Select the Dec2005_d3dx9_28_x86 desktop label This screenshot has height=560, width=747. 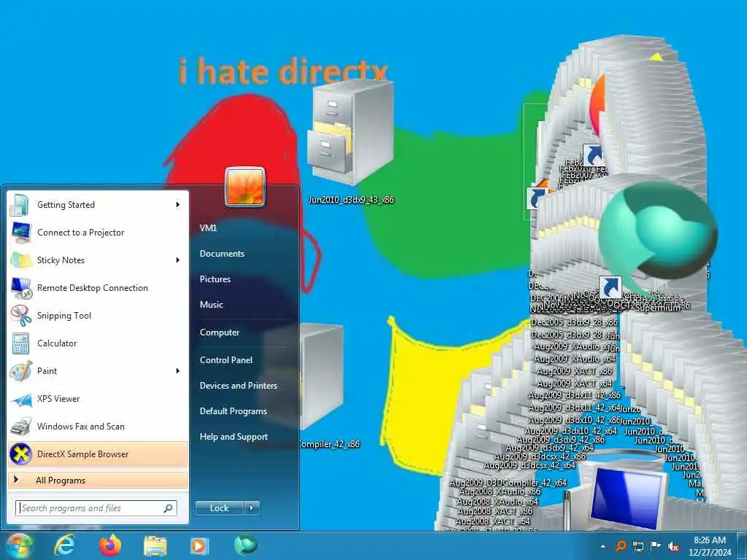tap(574, 322)
